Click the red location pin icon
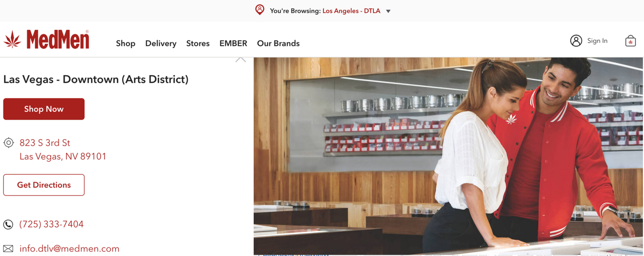This screenshot has height=256, width=644. (x=260, y=10)
